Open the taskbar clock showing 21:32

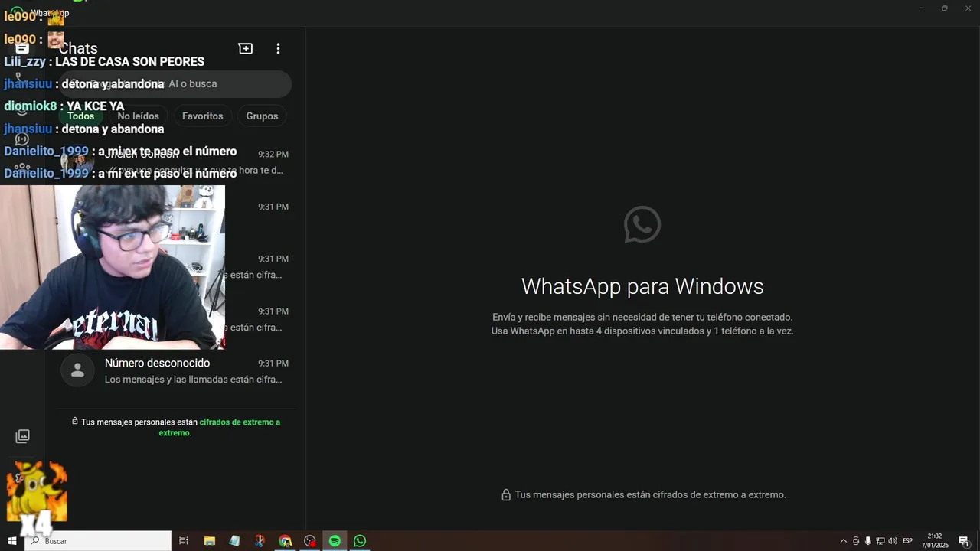point(935,541)
